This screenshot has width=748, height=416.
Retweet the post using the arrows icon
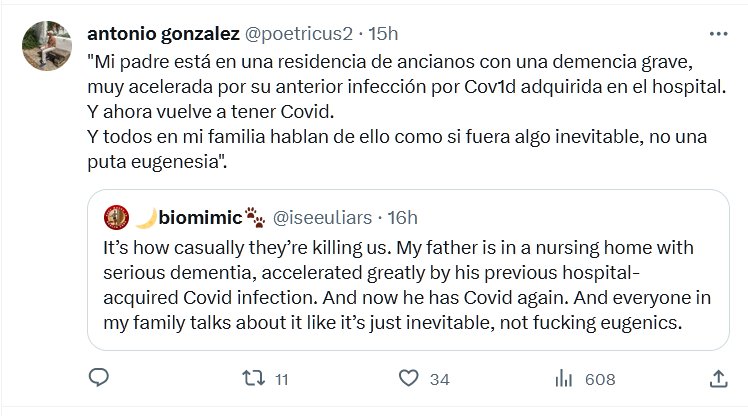(254, 378)
